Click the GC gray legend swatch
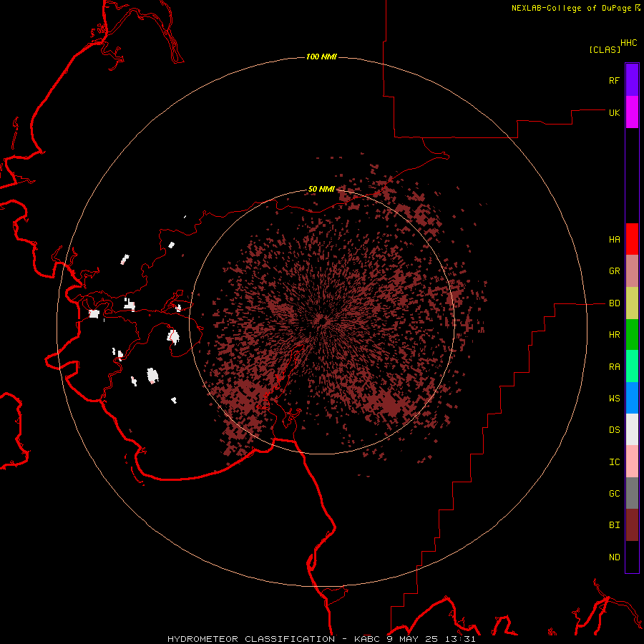This screenshot has height=644, width=644. 632,493
